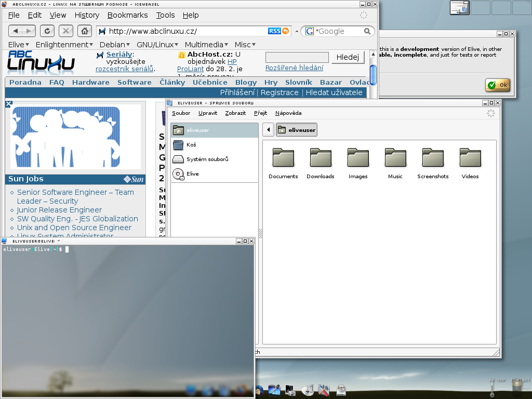Click the Hledej search button

pyautogui.click(x=348, y=57)
